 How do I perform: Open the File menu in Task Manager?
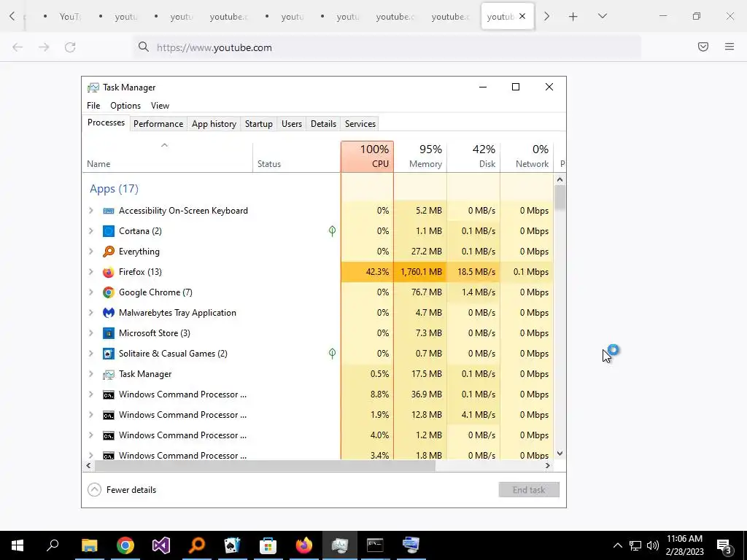93,106
